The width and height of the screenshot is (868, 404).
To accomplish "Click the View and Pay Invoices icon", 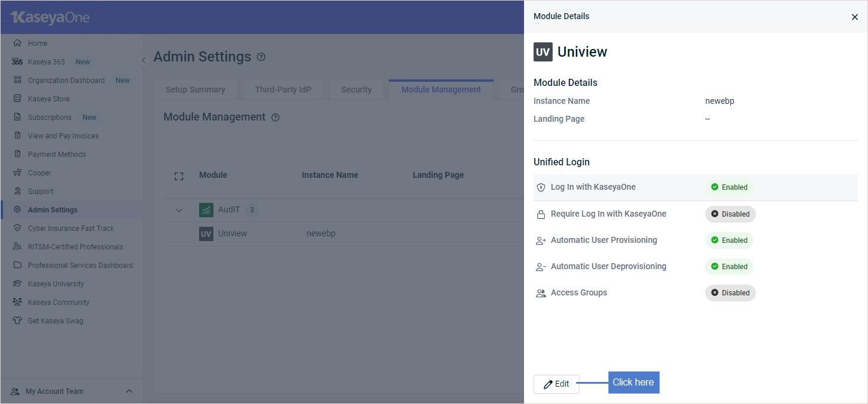I will point(17,135).
